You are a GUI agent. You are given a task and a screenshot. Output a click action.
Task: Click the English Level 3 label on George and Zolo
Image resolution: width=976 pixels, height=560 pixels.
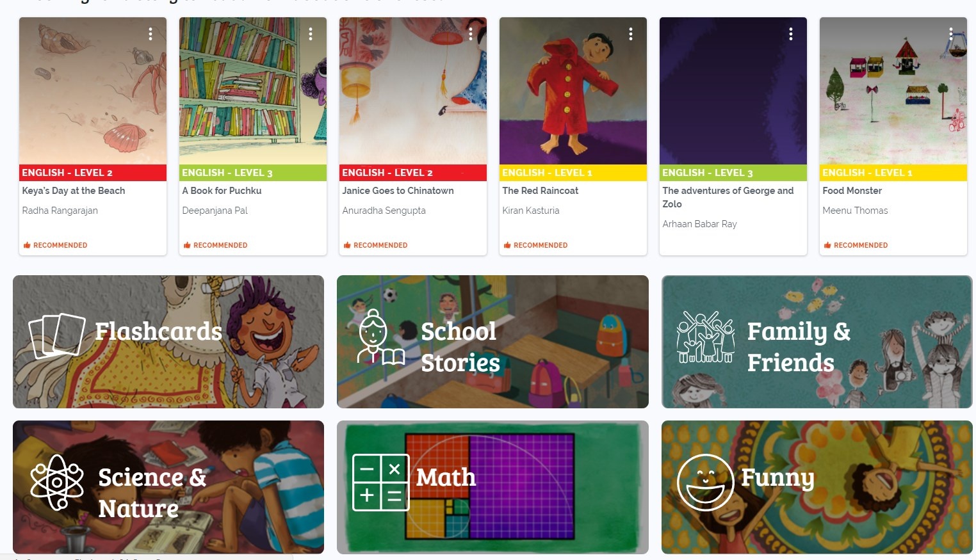coord(707,173)
